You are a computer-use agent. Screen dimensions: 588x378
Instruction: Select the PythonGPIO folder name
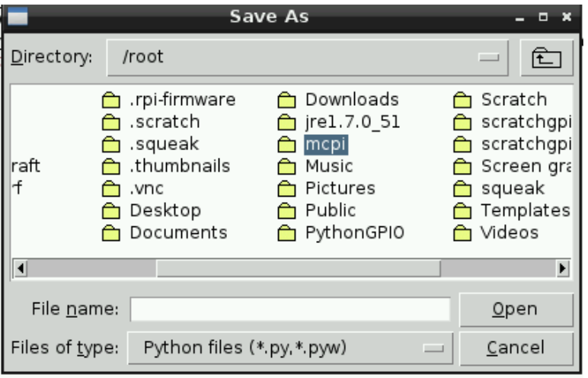click(355, 232)
